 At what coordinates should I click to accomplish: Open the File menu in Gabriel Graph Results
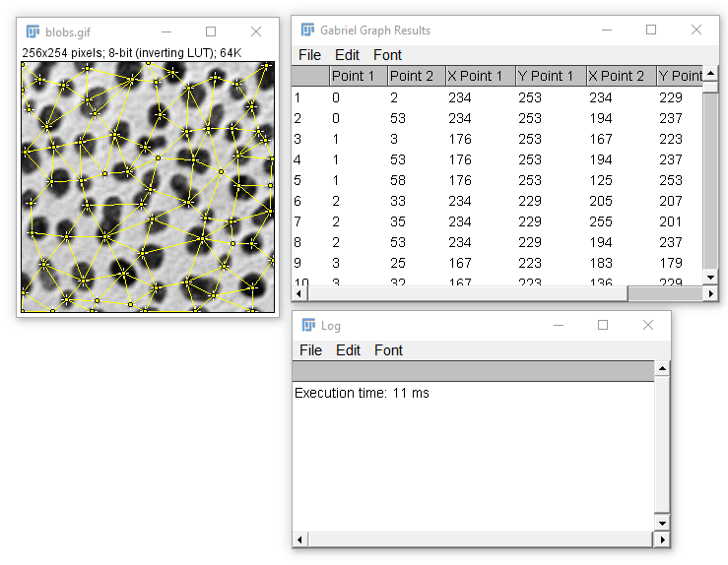point(309,55)
